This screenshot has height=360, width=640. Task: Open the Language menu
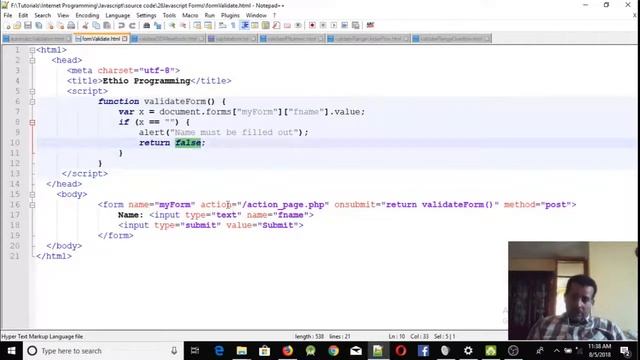click(118, 15)
